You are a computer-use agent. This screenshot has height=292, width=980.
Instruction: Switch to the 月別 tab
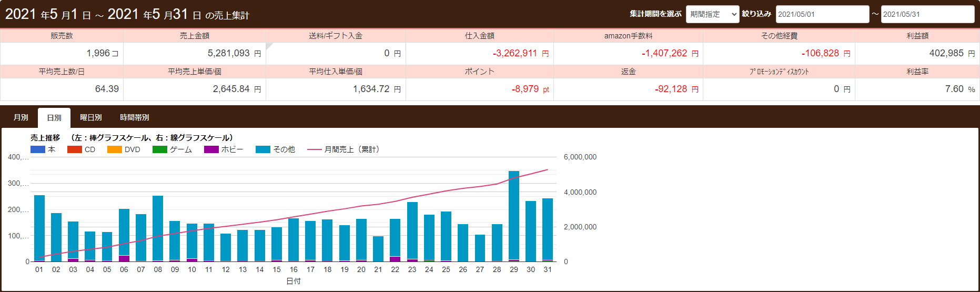pos(21,117)
